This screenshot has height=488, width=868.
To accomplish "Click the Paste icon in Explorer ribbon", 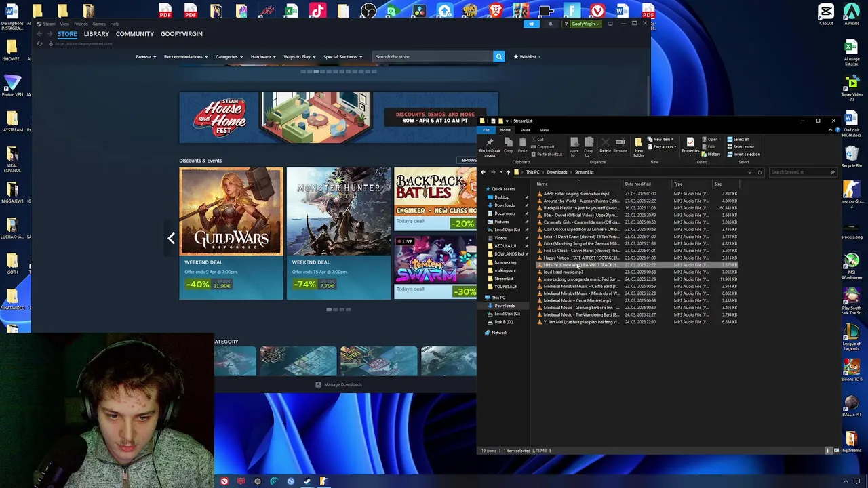I will tap(522, 145).
